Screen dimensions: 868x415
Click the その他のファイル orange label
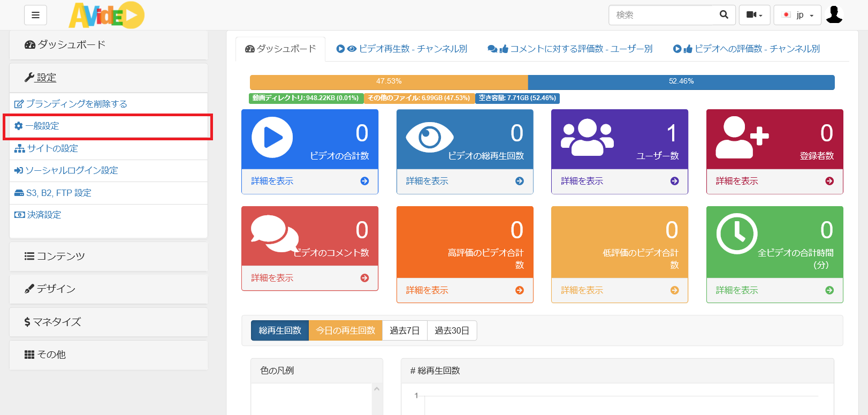(419, 98)
